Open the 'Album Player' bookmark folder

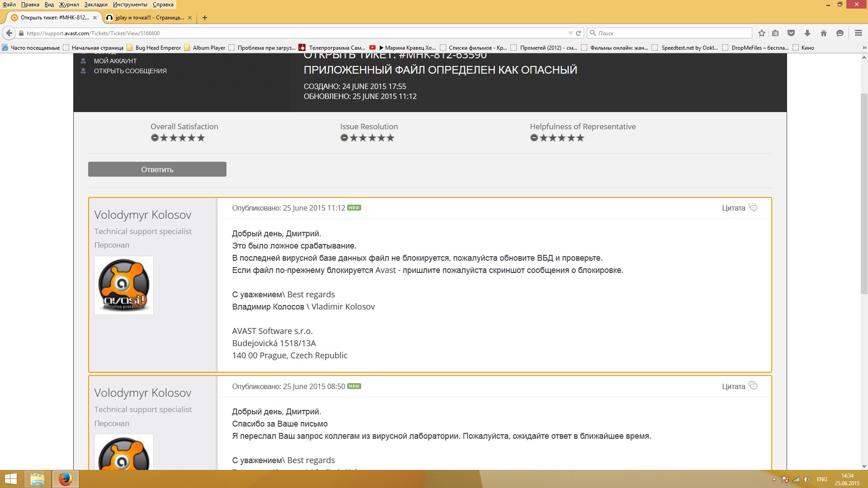pyautogui.click(x=205, y=47)
